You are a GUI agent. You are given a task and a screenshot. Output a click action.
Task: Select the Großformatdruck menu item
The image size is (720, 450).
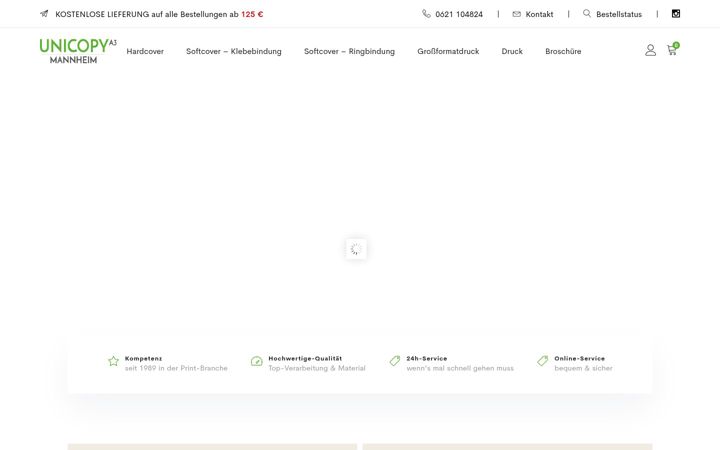(x=448, y=51)
